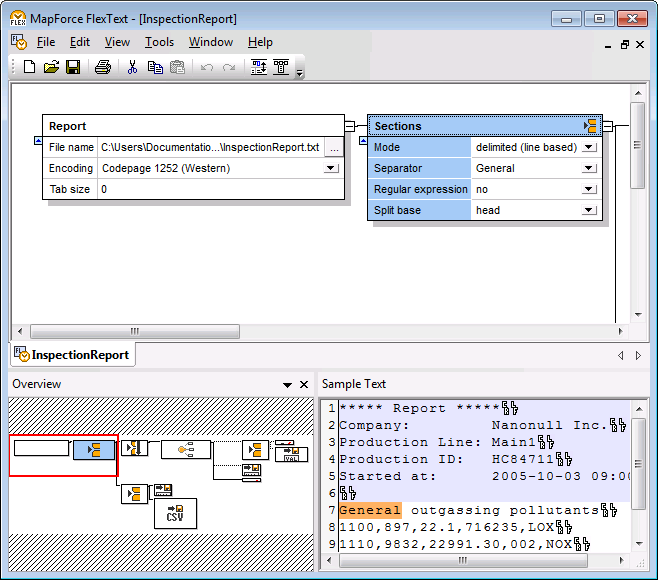Click the Sections split type icon
The height and width of the screenshot is (580, 658).
591,126
